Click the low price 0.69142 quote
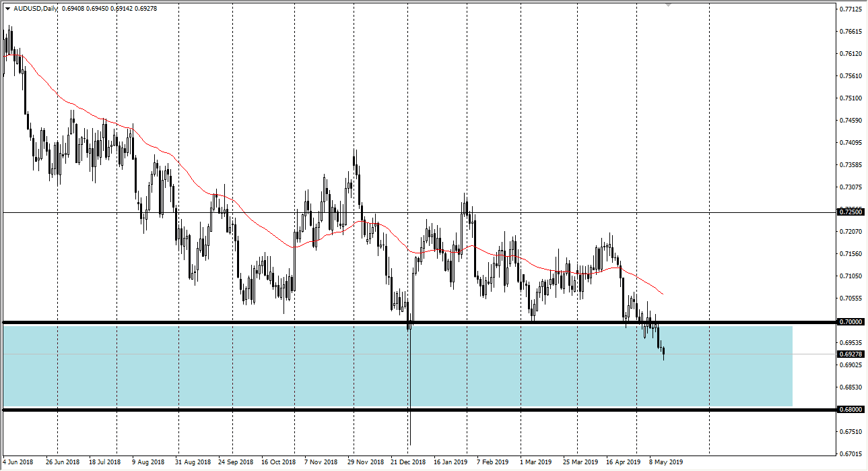 click(123, 8)
